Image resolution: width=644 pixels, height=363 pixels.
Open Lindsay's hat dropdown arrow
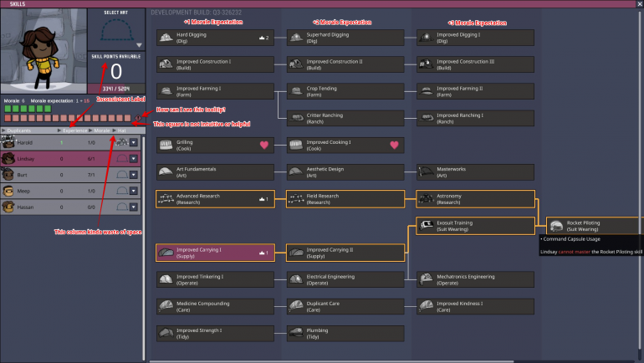[x=134, y=158]
